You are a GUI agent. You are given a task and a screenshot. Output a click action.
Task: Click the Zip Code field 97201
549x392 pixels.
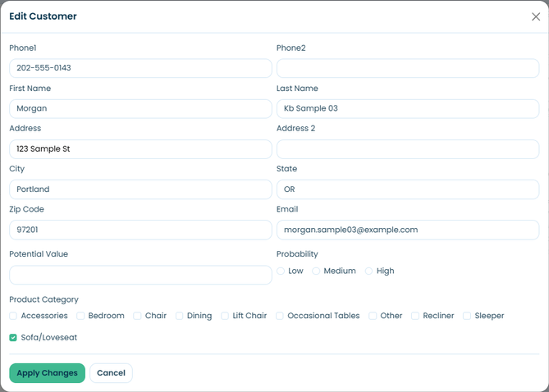click(140, 230)
